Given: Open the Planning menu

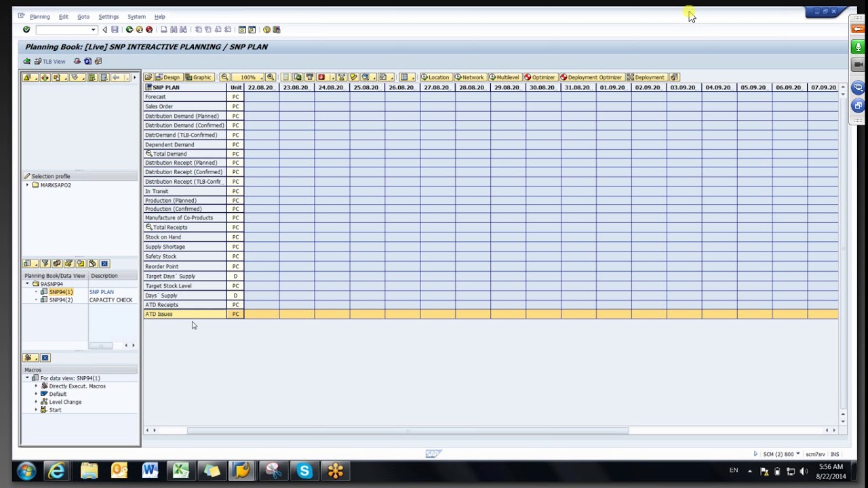Looking at the screenshot, I should pos(39,16).
